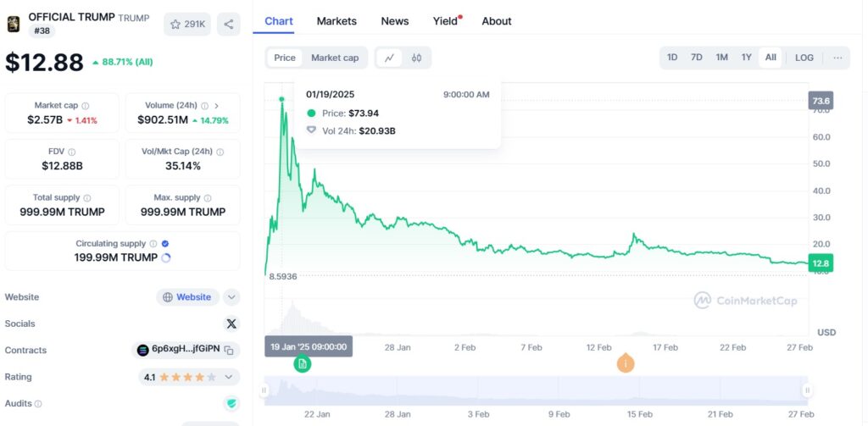Viewport: 868px width, 426px height.
Task: Enable the LOG scale toggle
Action: [x=804, y=58]
